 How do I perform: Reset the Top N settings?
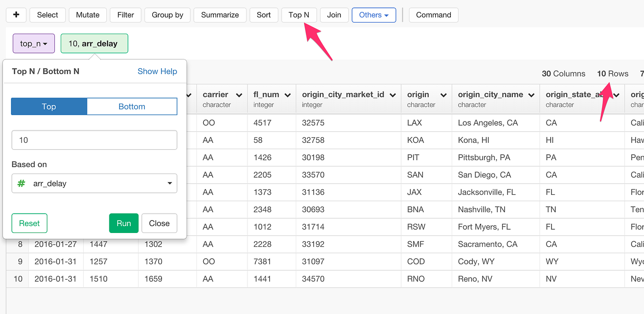29,223
